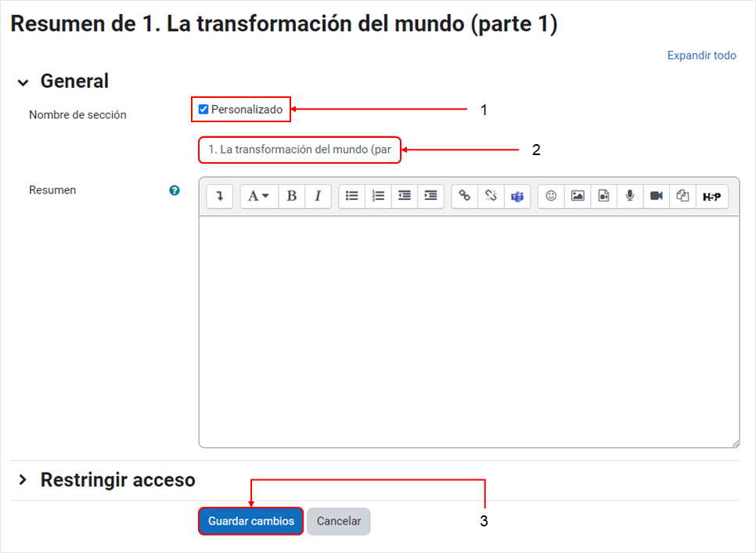Viewport: 756px width, 553px height.
Task: Insert a media file
Action: (603, 196)
